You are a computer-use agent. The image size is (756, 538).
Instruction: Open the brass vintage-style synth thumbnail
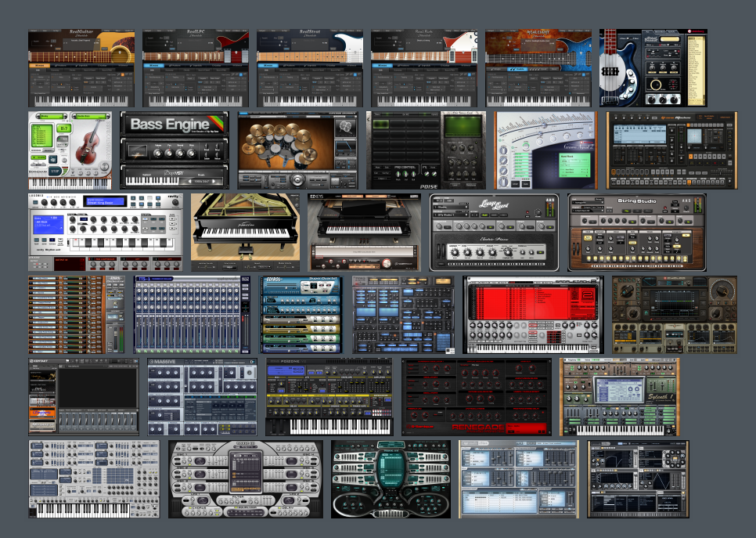click(x=675, y=315)
